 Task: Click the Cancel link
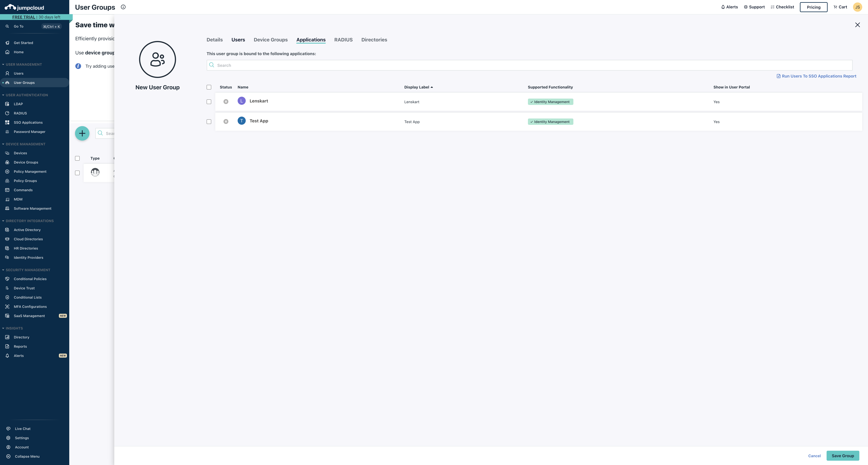point(814,456)
